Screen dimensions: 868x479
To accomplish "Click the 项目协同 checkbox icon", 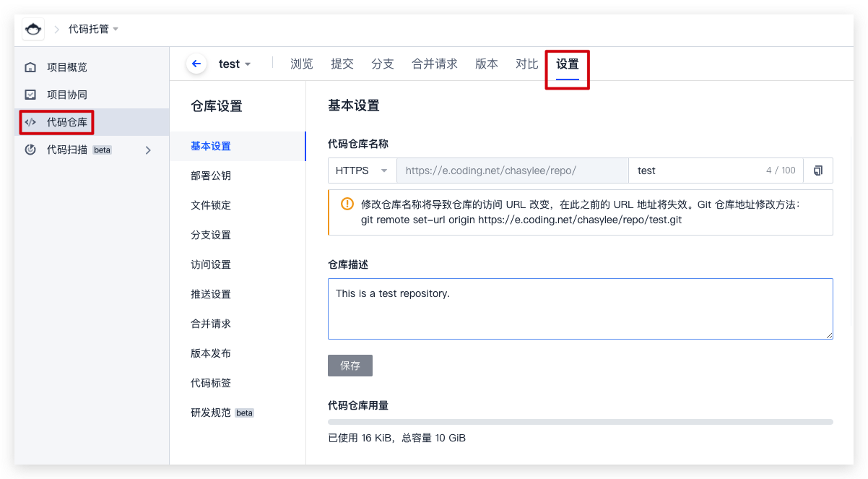I will click(x=30, y=95).
